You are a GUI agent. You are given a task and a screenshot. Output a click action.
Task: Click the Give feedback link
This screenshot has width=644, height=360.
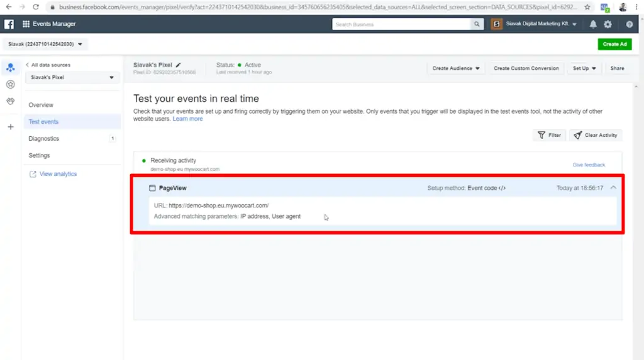pos(589,165)
